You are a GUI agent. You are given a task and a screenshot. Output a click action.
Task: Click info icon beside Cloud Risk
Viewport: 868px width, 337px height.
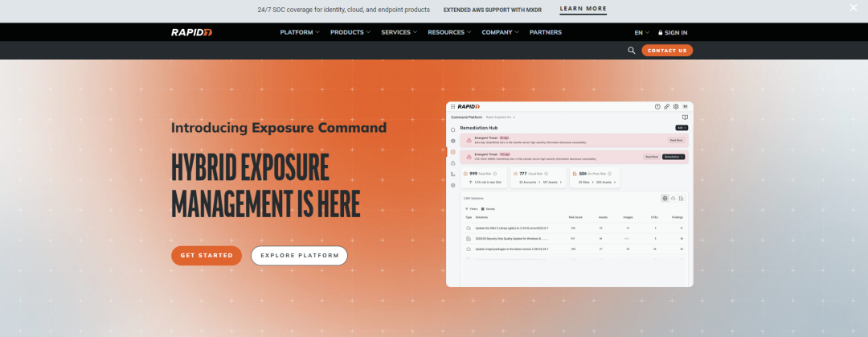pyautogui.click(x=546, y=174)
